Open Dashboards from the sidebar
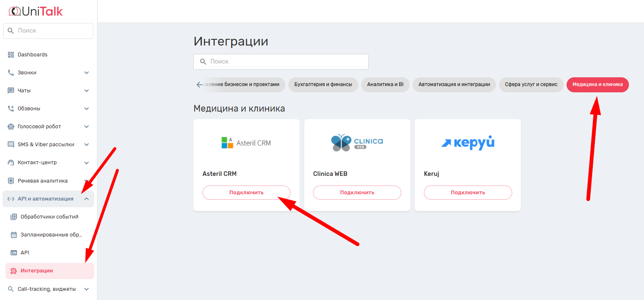The width and height of the screenshot is (644, 300). pos(32,55)
